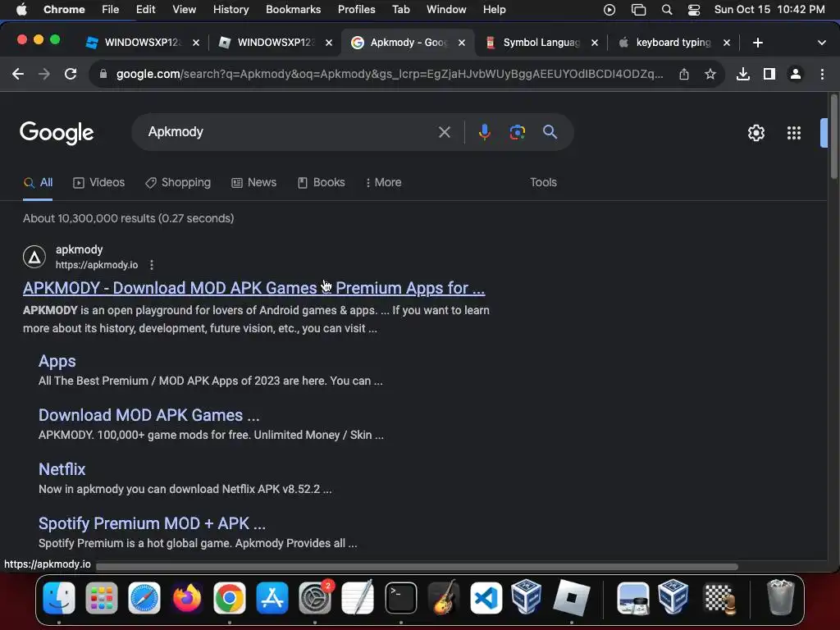Open the Profiles menu
The image size is (840, 630).
click(x=356, y=10)
